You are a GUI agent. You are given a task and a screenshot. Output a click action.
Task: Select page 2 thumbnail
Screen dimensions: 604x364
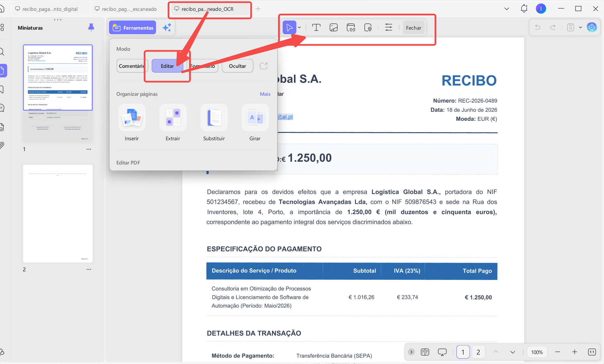(x=58, y=213)
